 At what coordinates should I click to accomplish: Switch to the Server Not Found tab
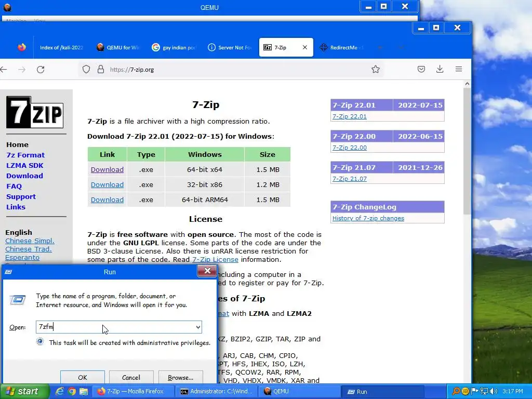click(x=230, y=47)
